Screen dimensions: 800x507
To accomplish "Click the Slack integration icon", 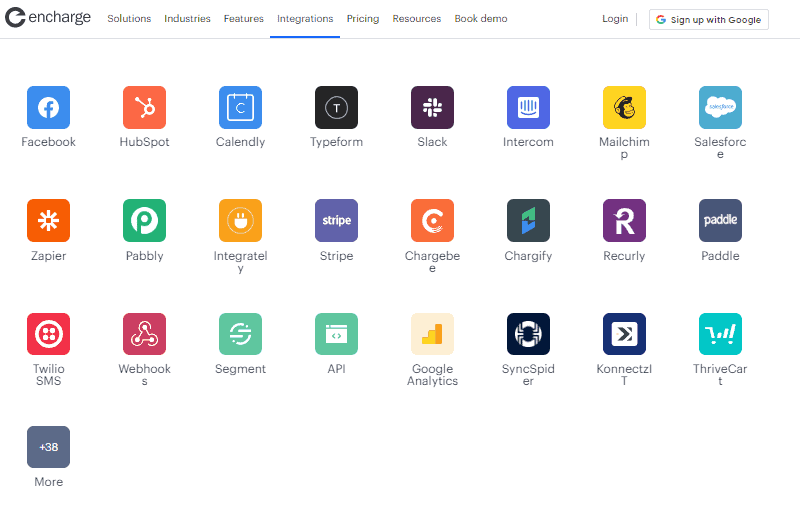I will pyautogui.click(x=432, y=108).
